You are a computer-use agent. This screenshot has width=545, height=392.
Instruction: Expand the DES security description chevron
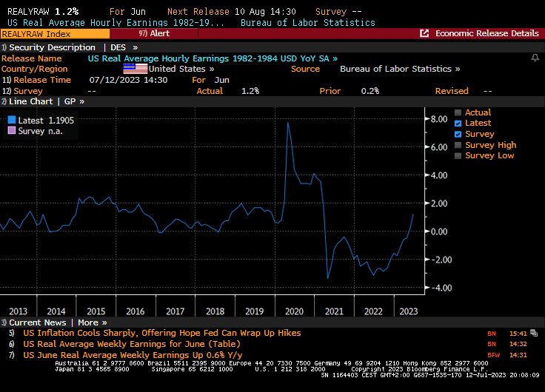136,47
